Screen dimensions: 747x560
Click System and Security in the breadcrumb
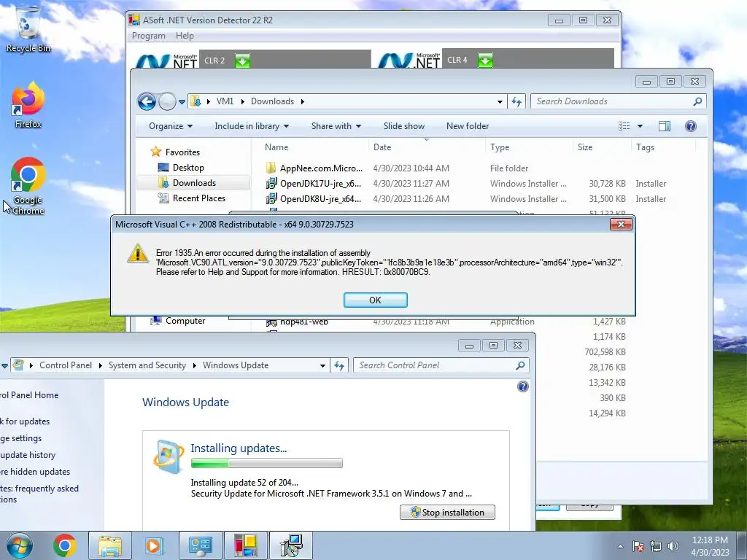coord(147,365)
